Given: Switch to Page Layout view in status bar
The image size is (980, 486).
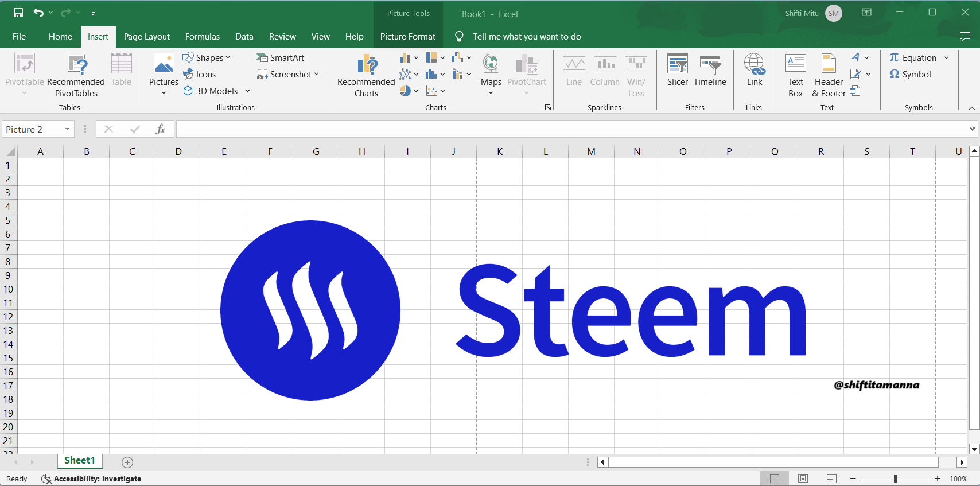Looking at the screenshot, I should tap(803, 479).
